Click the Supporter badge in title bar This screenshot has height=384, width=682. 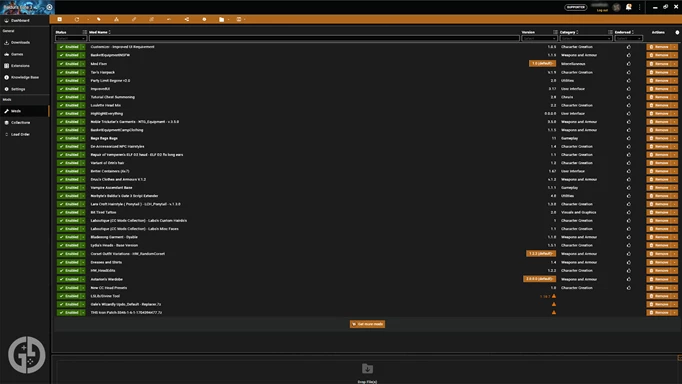[x=575, y=7]
